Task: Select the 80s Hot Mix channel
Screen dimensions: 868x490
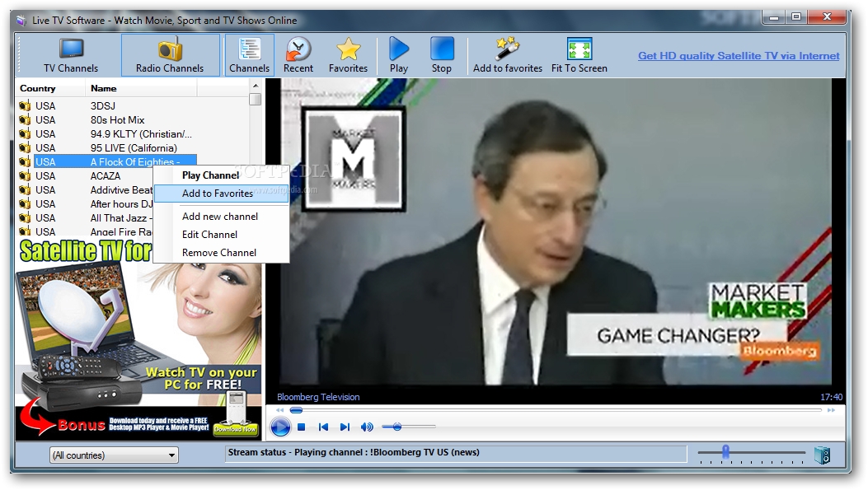Action: [x=107, y=120]
